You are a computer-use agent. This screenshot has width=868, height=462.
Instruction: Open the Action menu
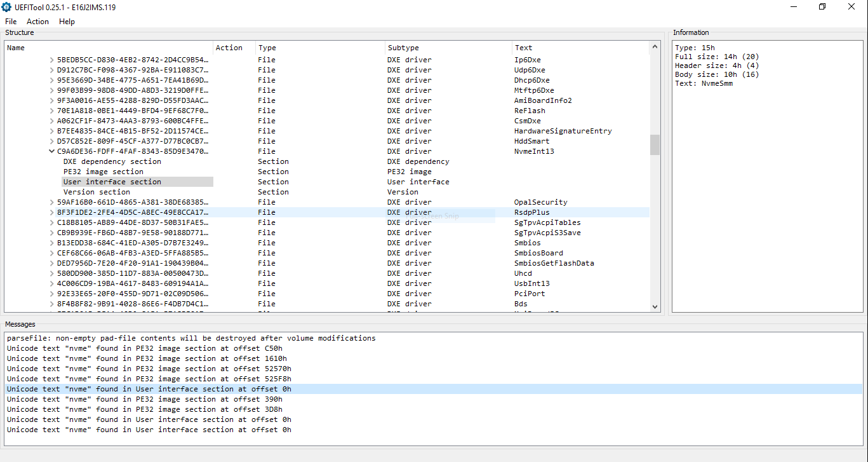click(x=37, y=22)
